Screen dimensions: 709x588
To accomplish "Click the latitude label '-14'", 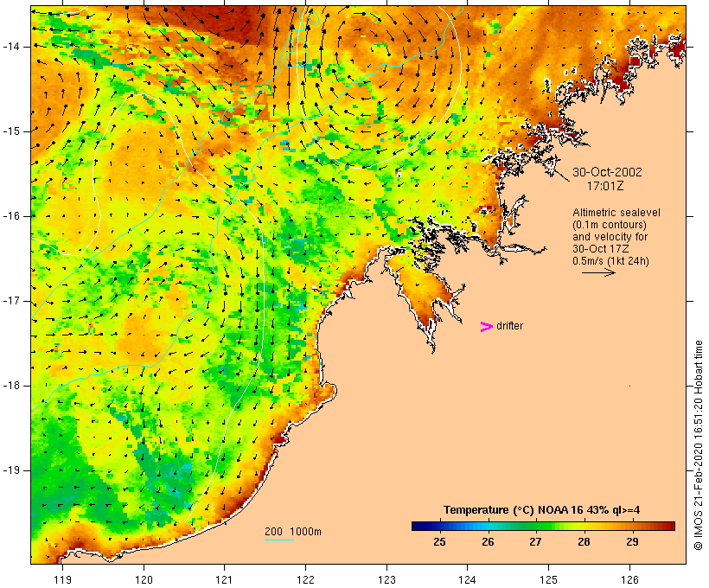I will pos(10,47).
